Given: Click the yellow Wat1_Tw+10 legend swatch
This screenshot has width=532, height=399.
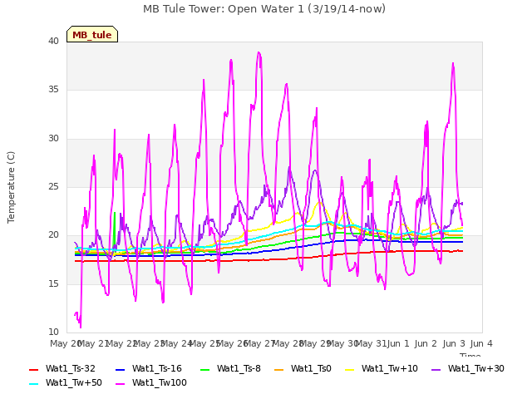Looking at the screenshot, I should (349, 369).
